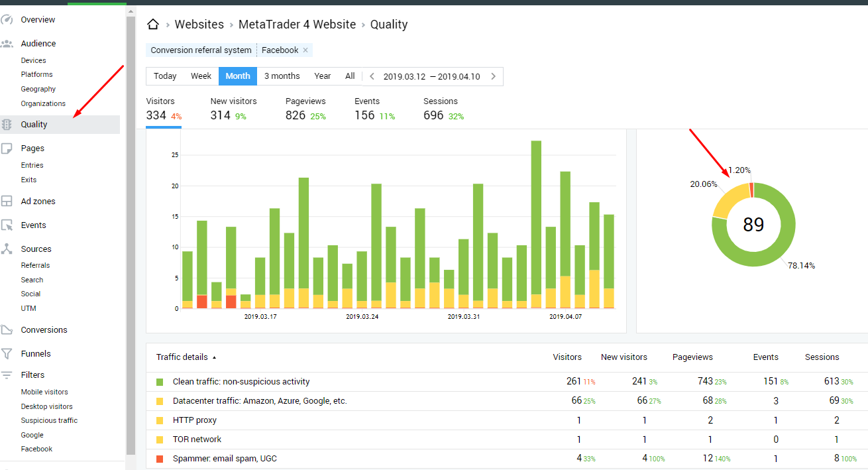Screen dimensions: 868x470
Task: Click red swatch for Spammer row
Action: [x=160, y=459]
